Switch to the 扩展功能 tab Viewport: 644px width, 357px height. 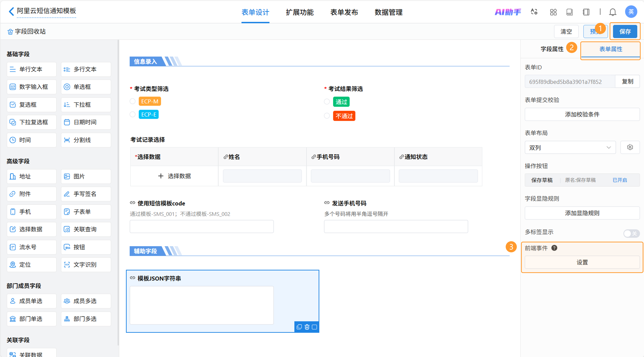click(x=300, y=12)
